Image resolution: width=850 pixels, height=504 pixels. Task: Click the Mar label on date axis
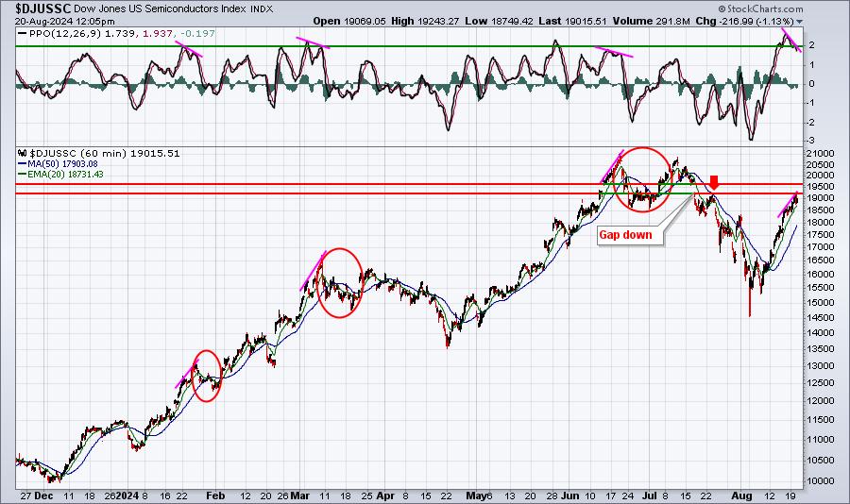click(299, 496)
